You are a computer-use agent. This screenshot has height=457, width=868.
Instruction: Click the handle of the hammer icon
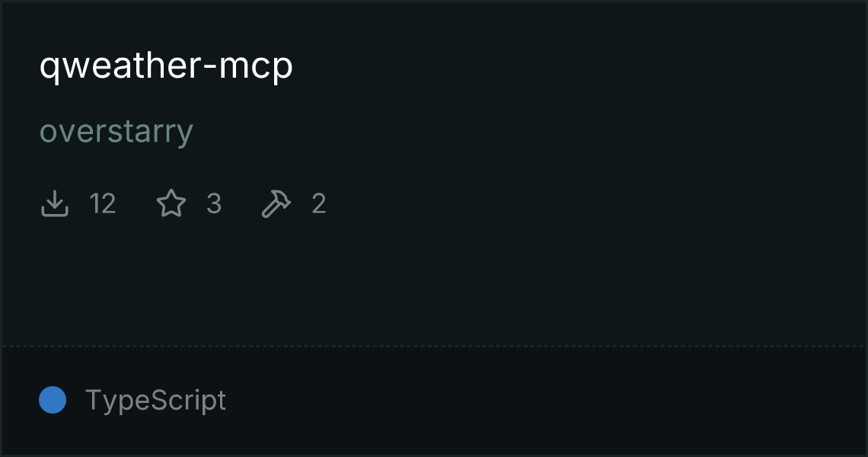pos(270,210)
